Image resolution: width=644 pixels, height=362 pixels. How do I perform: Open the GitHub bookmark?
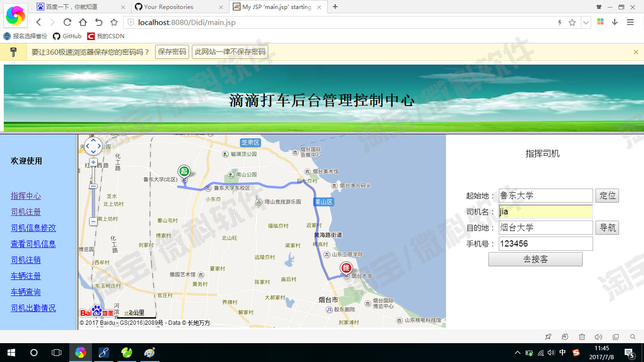pyautogui.click(x=67, y=36)
